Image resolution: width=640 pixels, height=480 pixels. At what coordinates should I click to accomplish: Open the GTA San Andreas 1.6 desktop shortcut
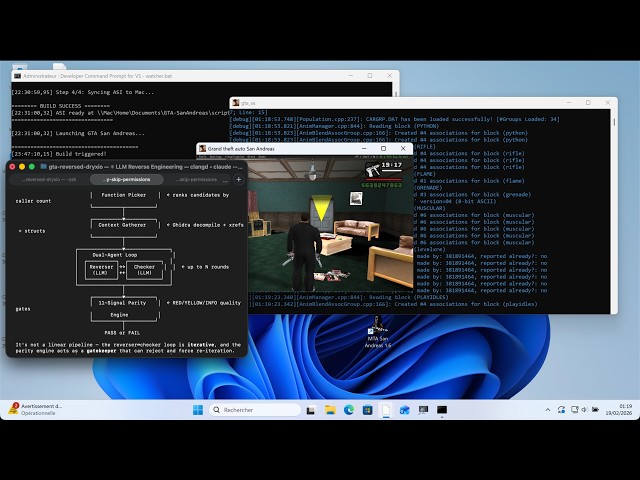(x=378, y=332)
